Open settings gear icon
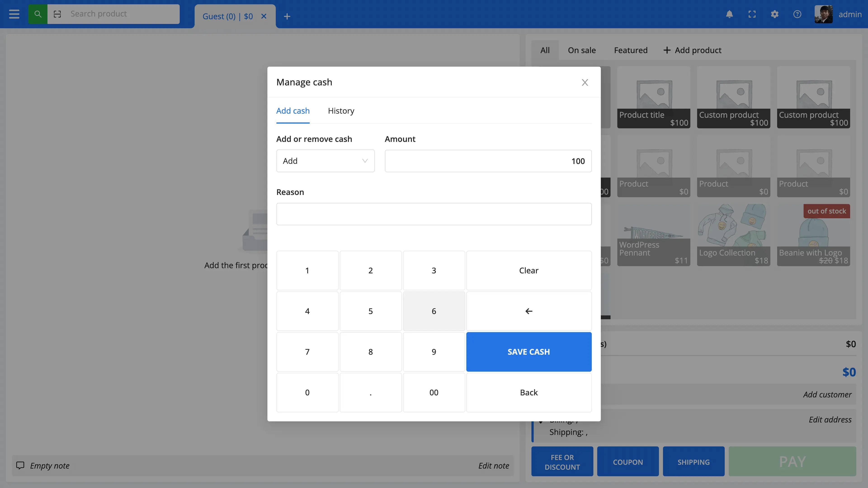Image resolution: width=868 pixels, height=488 pixels. (x=774, y=14)
